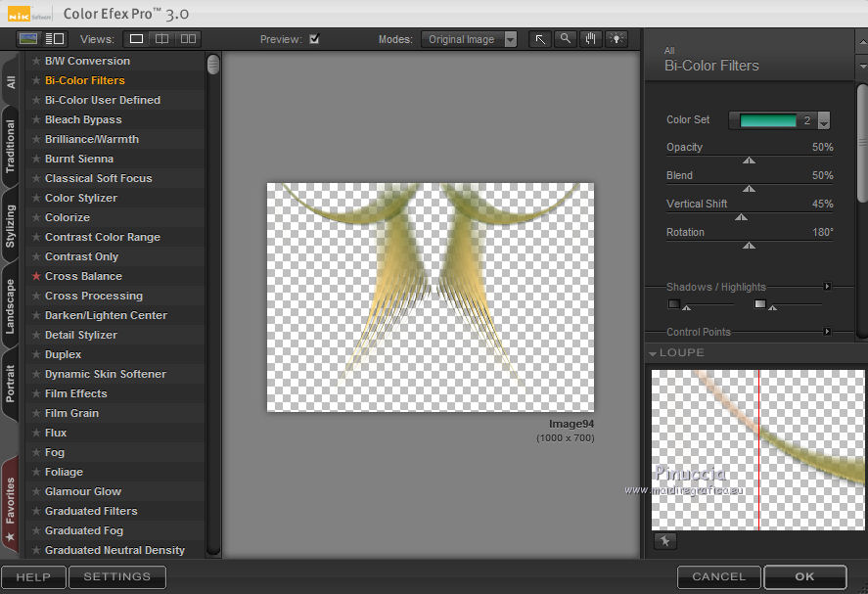Expand the Shadows / Highlights section

(x=827, y=287)
